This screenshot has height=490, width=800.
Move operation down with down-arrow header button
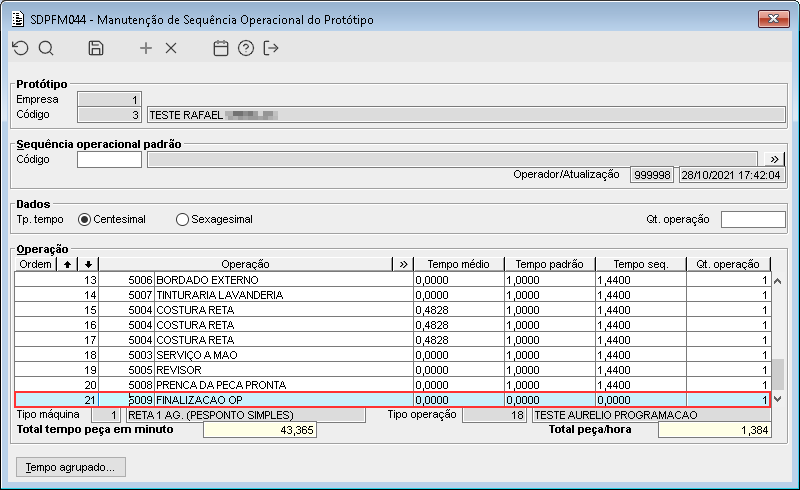click(88, 264)
